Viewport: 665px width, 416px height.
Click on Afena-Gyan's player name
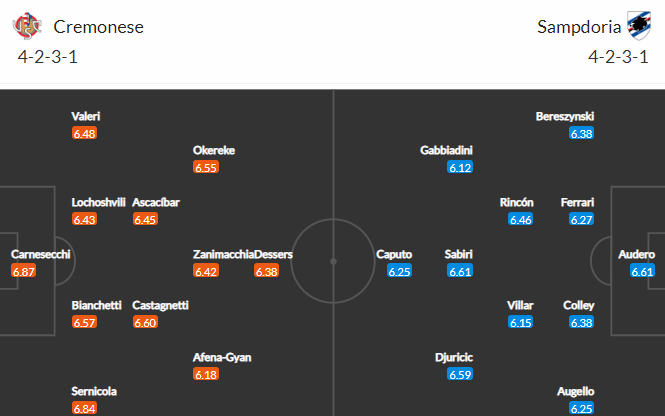(222, 357)
